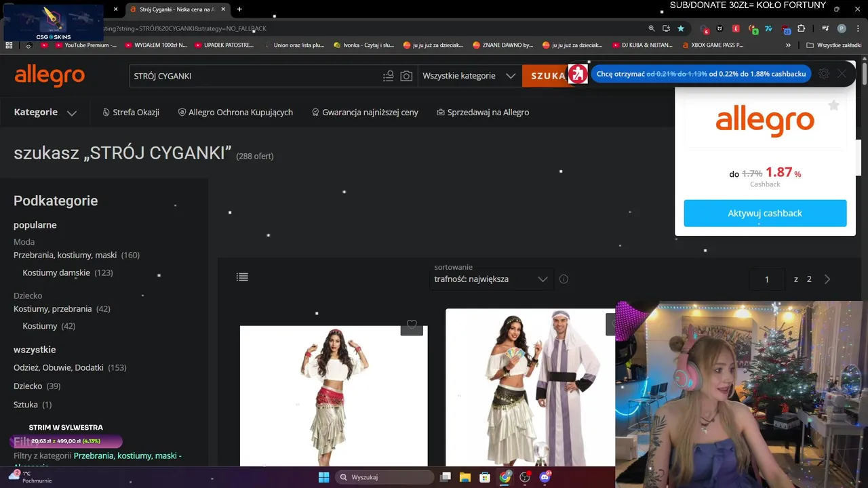Image resolution: width=868 pixels, height=488 pixels.
Task: Click the info icon next to sorting
Action: point(564,279)
